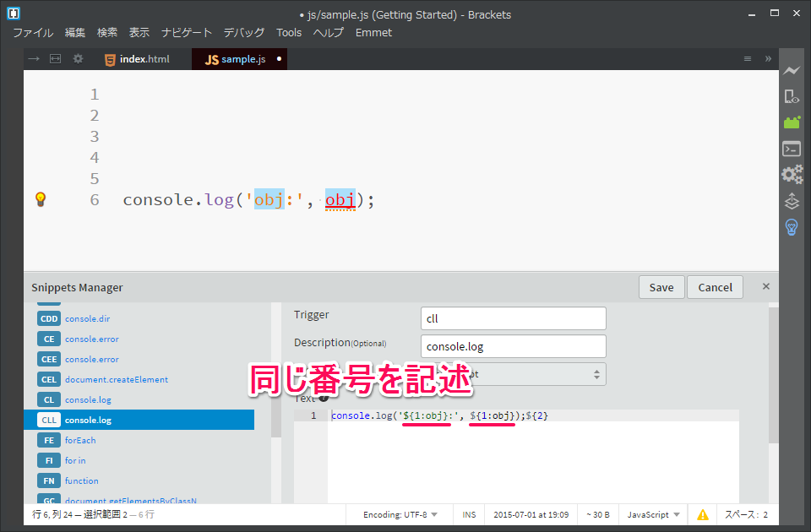
Task: Open the 検索 menu
Action: pos(107,33)
